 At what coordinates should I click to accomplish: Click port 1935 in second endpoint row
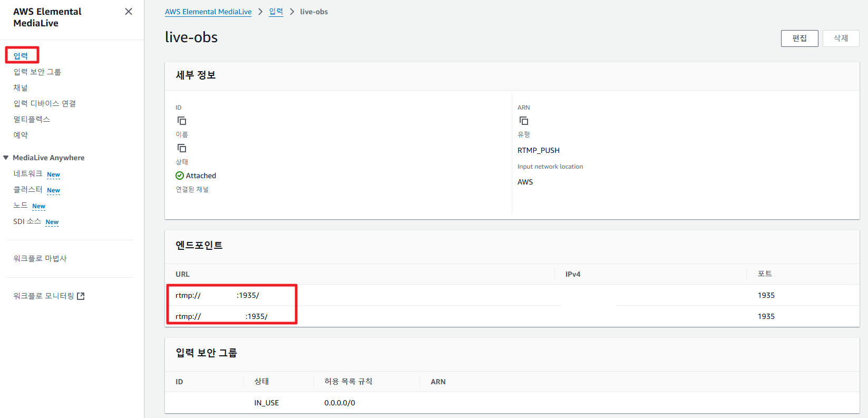[x=766, y=316]
